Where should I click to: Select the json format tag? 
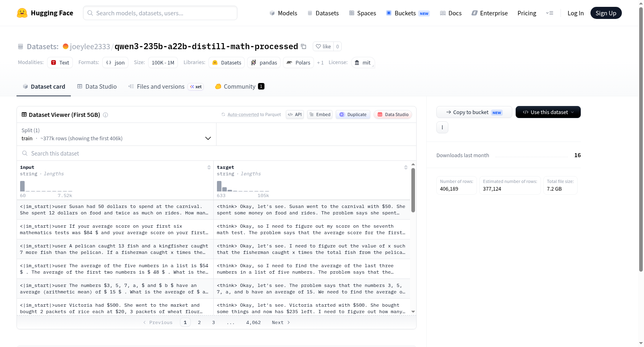[116, 62]
